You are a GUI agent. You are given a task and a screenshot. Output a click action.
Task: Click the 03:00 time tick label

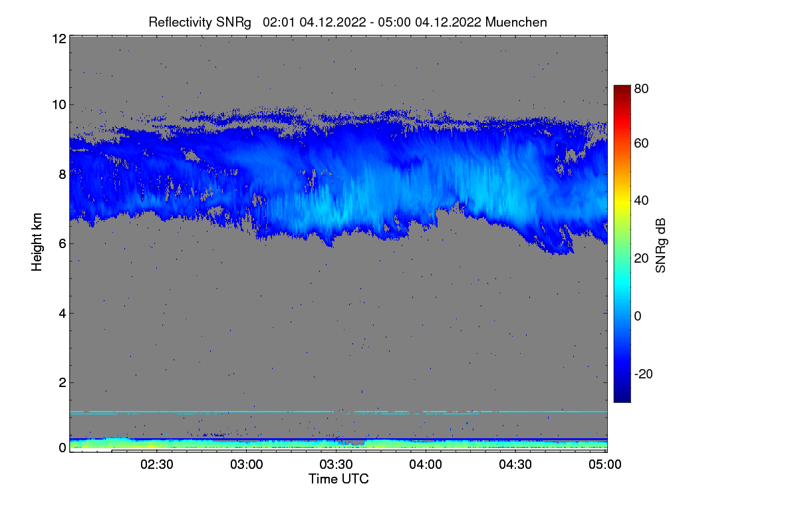coord(247,465)
